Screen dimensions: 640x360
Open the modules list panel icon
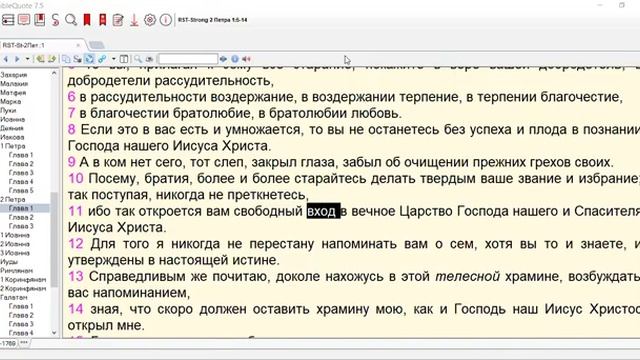click(8, 20)
